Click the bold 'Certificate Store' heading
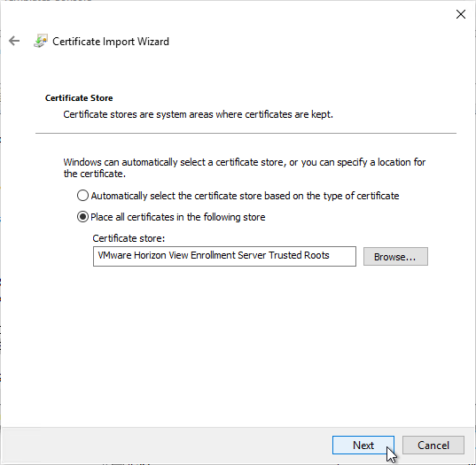 [x=79, y=98]
